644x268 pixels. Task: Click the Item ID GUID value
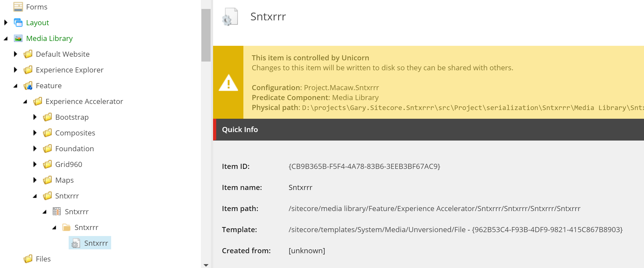click(364, 166)
